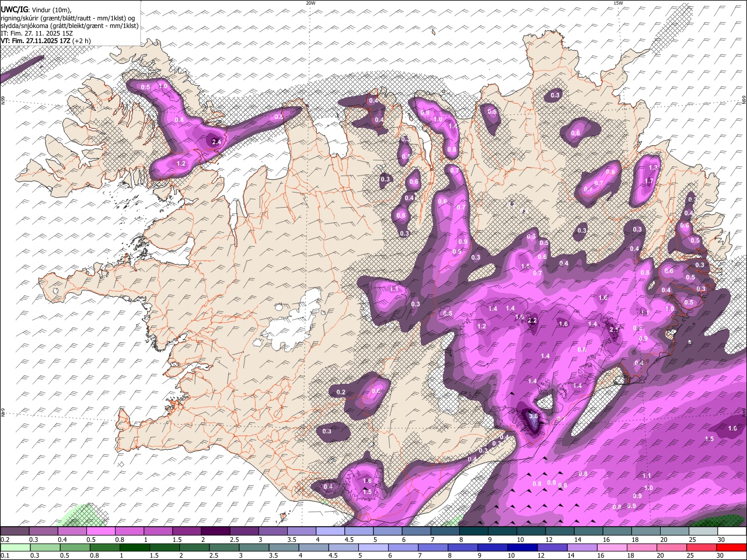Click the 'UWC/IG: Vindur (10m),' title line
This screenshot has width=747, height=560.
pyautogui.click(x=36, y=10)
